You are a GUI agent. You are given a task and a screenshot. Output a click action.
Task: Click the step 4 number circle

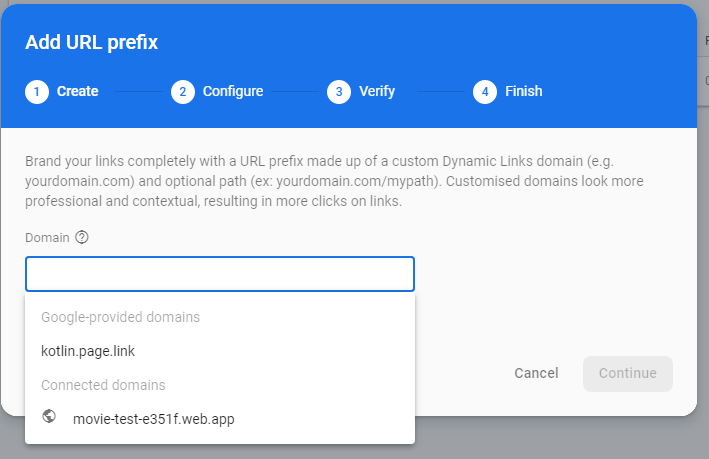(x=485, y=92)
